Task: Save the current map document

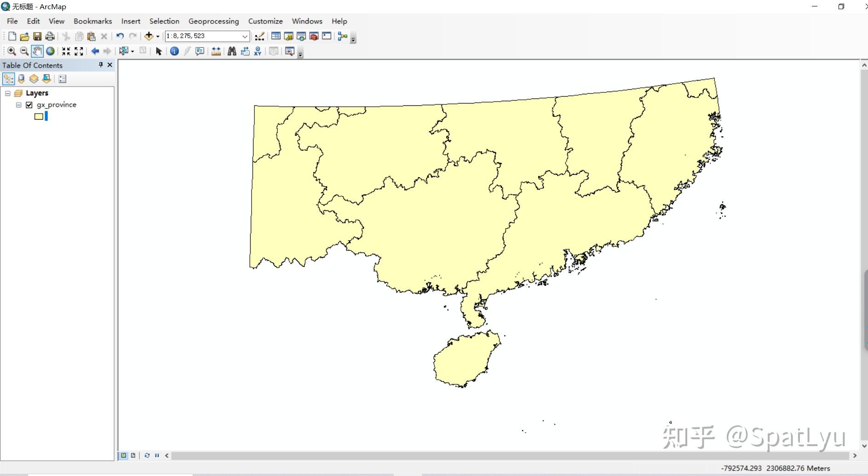Action: pyautogui.click(x=37, y=36)
